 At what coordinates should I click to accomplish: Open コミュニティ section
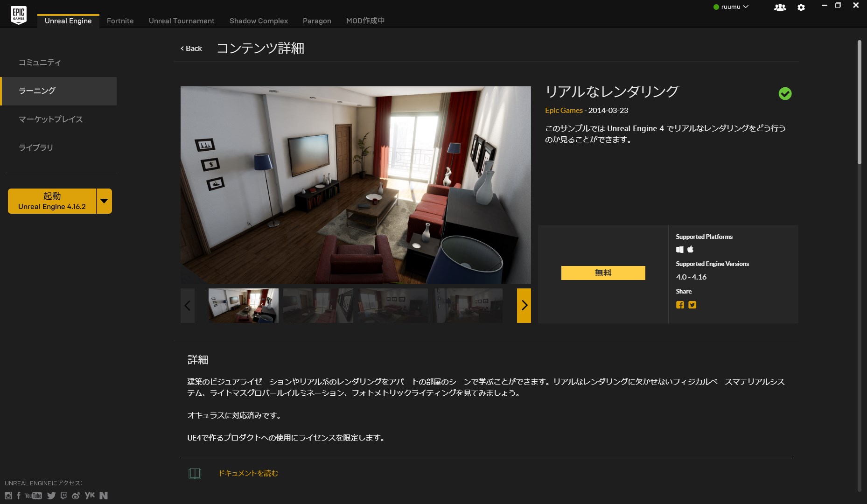pos(59,63)
